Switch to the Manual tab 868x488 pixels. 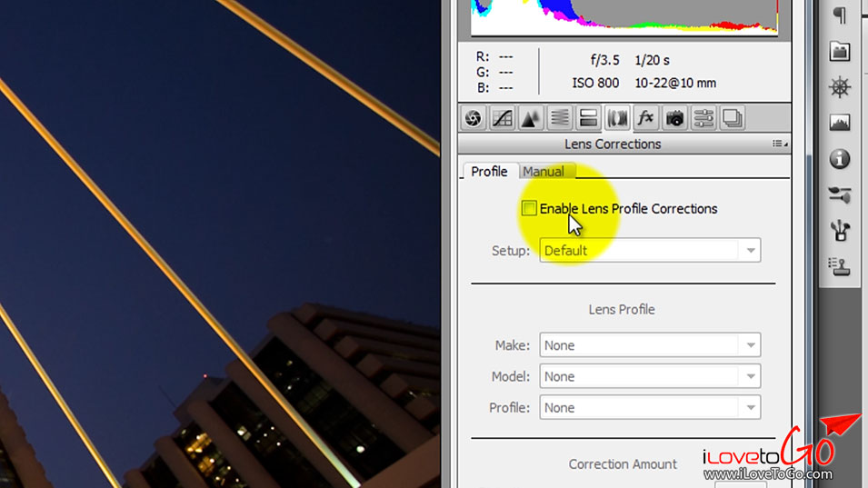coord(544,172)
